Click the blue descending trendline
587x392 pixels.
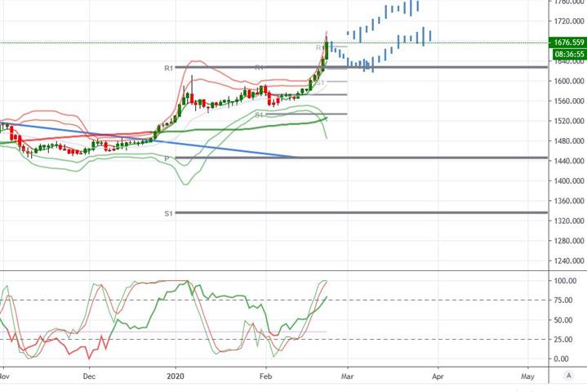tap(149, 140)
